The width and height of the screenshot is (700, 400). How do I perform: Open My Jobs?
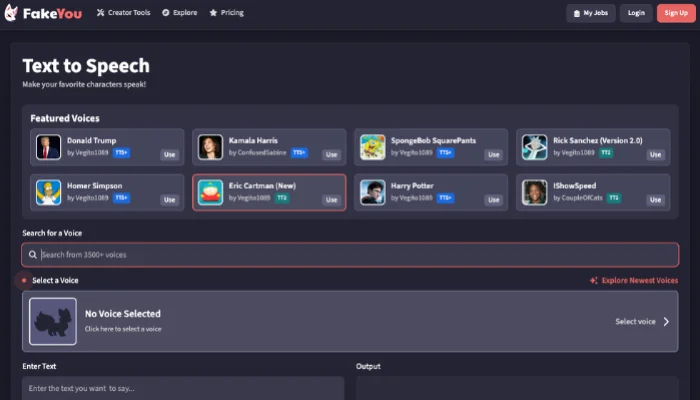coord(591,13)
